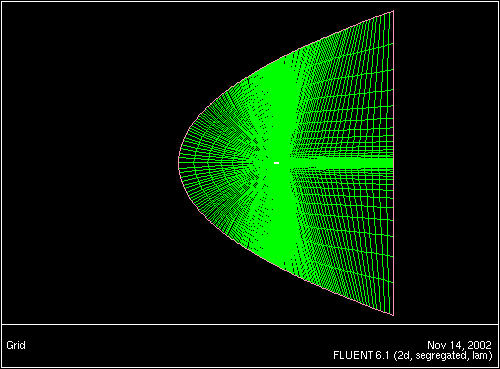The width and height of the screenshot is (500, 369).
Task: Click the "Grid" label text
Action: coord(16,345)
